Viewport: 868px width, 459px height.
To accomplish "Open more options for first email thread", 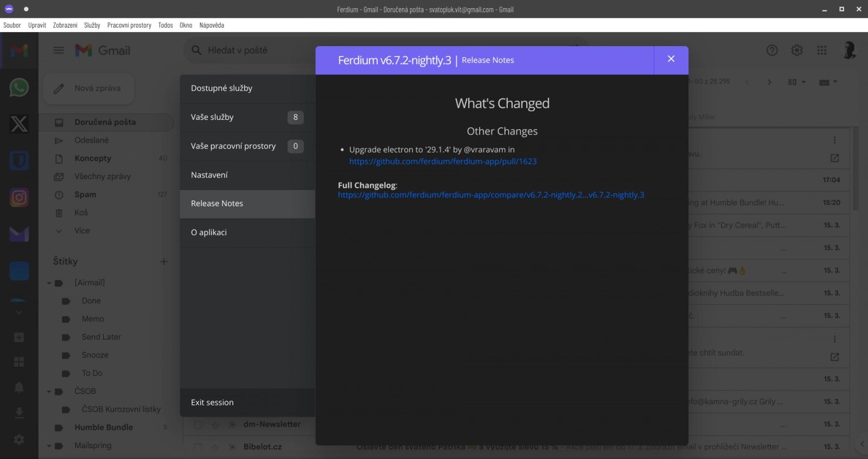I will click(834, 140).
